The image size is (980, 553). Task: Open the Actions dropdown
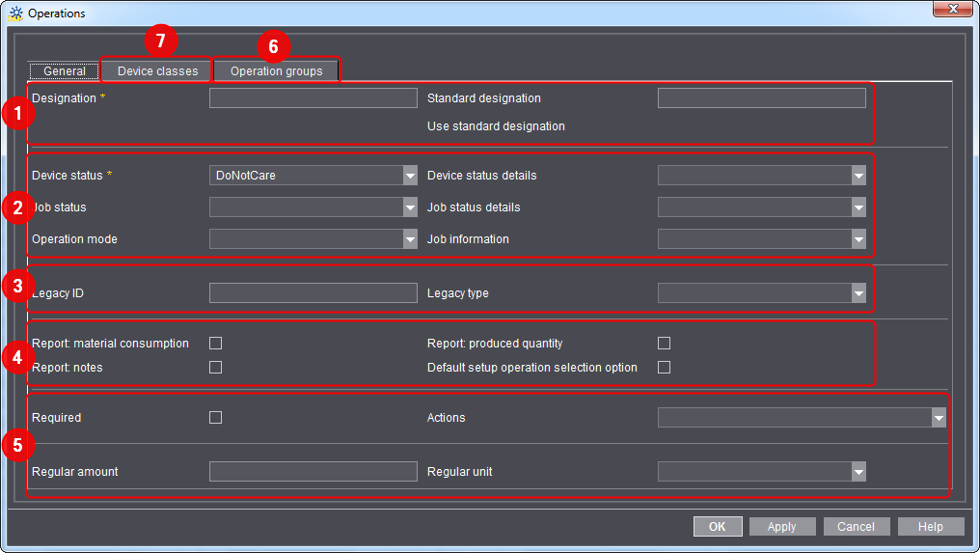click(x=801, y=418)
